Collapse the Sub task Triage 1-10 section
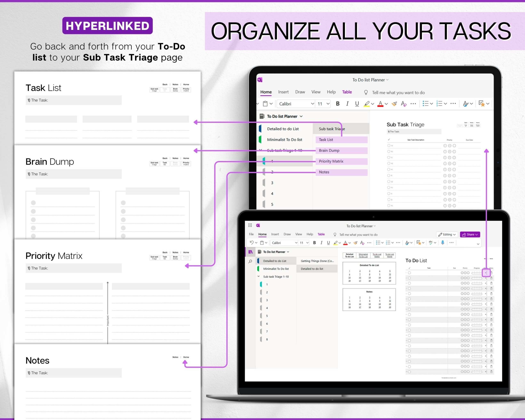Screen dimensions: 525x420 (259, 277)
